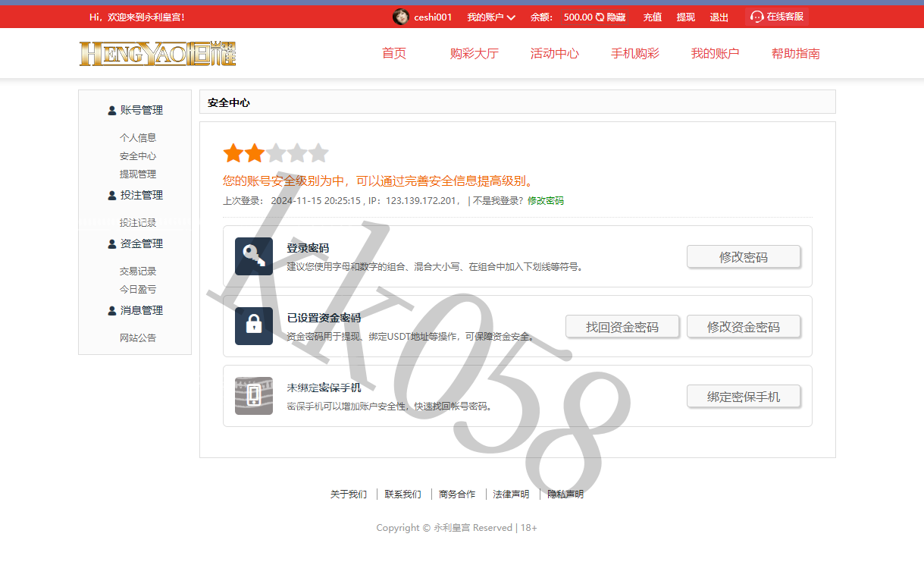Viewport: 924px width, 584px height.
Task: Click the 已设置资金密码 title text
Action: [x=324, y=318]
